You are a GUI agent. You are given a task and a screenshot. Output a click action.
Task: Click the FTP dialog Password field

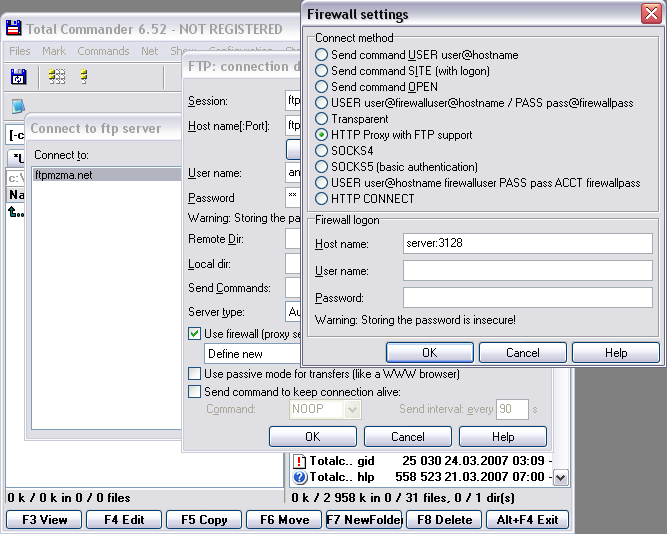pos(293,197)
